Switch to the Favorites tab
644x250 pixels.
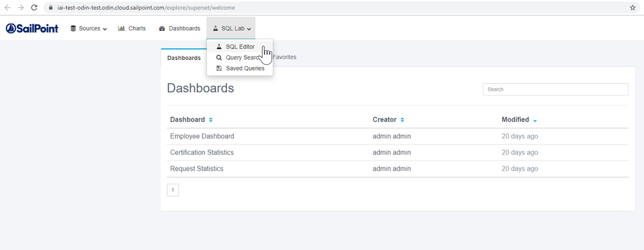[284, 57]
